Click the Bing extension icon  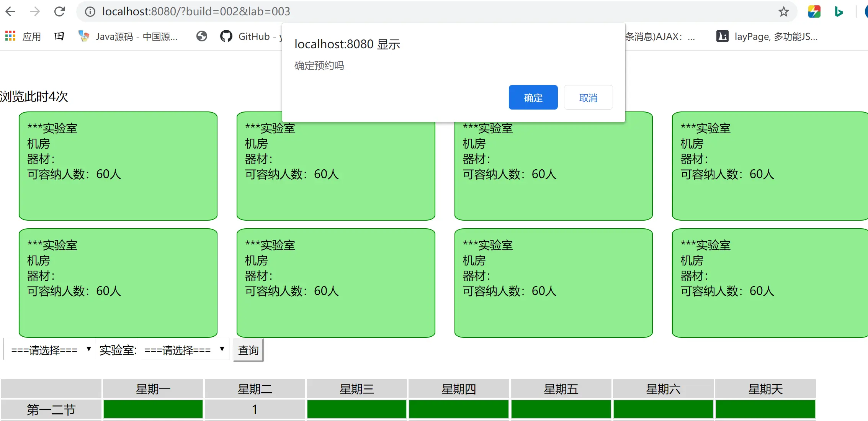[839, 12]
